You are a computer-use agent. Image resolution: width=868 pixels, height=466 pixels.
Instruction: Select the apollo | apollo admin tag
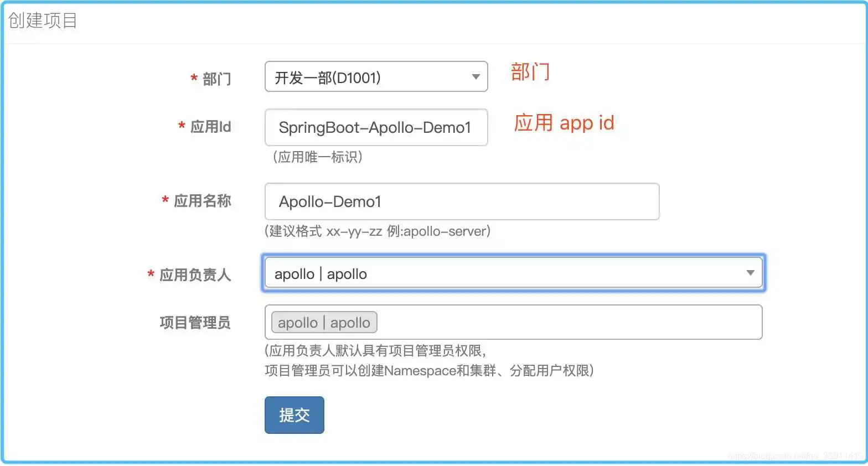coord(323,322)
